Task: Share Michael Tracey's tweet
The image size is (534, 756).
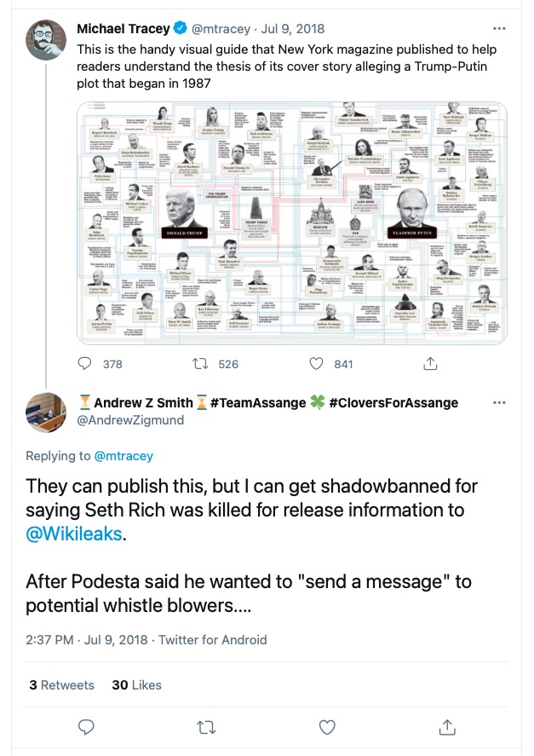Action: pyautogui.click(x=429, y=364)
